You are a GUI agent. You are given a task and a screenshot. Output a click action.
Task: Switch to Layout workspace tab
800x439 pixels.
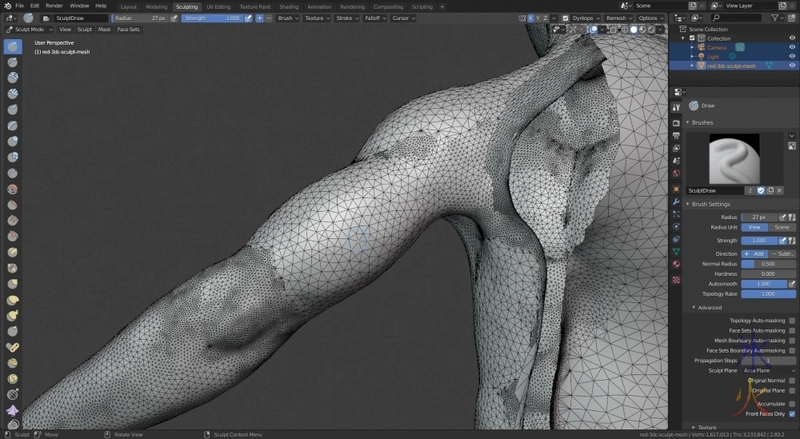tap(129, 7)
